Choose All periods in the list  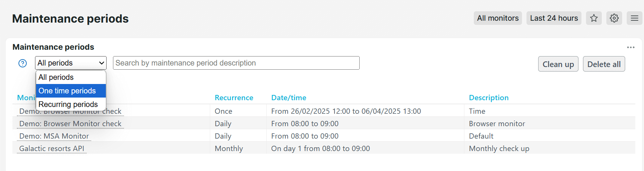(71, 77)
